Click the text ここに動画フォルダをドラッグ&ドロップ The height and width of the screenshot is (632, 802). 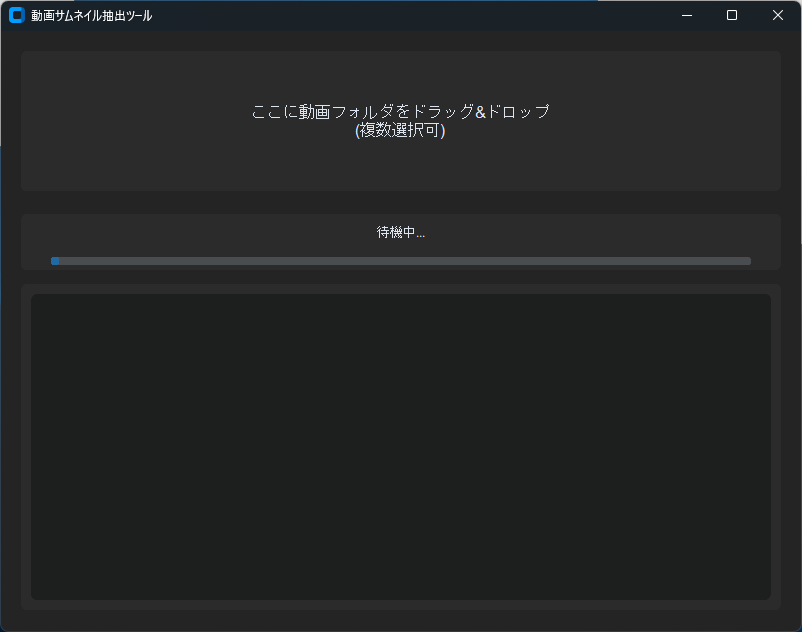(400, 112)
